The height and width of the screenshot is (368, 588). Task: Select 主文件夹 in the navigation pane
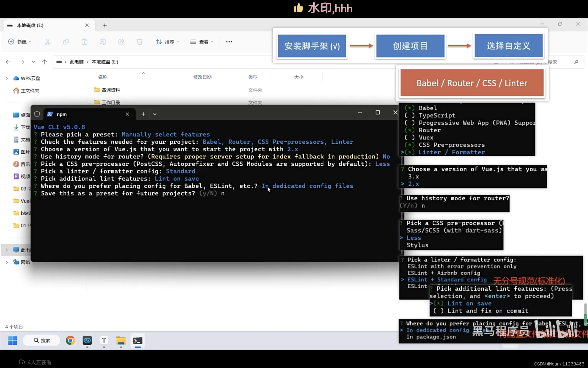click(x=26, y=91)
